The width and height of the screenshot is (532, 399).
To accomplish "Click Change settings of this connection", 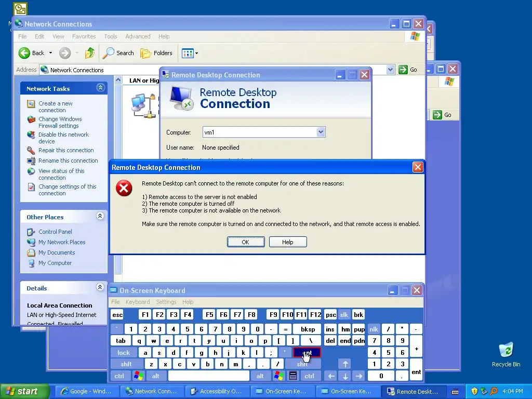I will (68, 190).
